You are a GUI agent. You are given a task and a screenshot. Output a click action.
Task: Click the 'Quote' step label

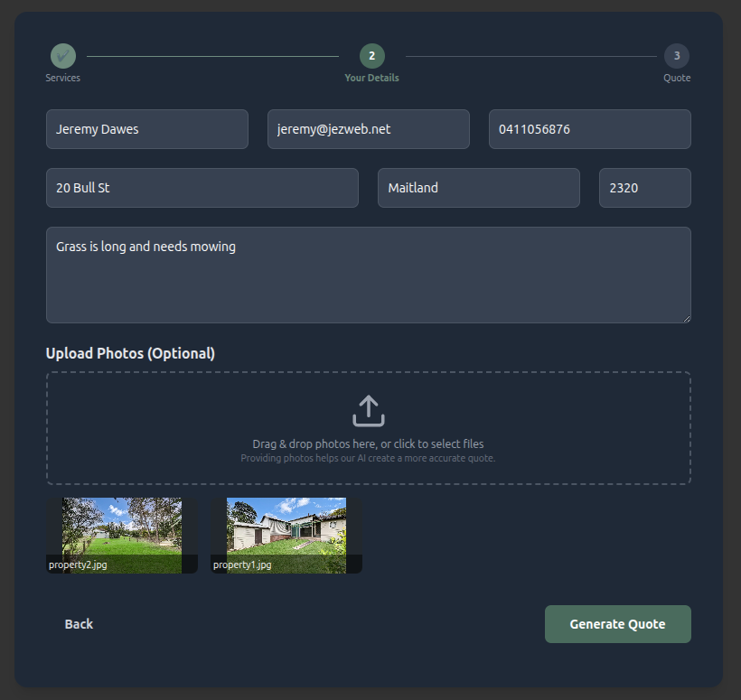676,78
